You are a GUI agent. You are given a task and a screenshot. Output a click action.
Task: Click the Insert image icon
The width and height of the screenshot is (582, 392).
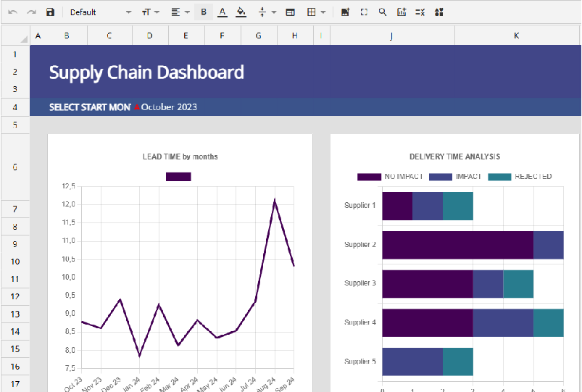pos(345,12)
